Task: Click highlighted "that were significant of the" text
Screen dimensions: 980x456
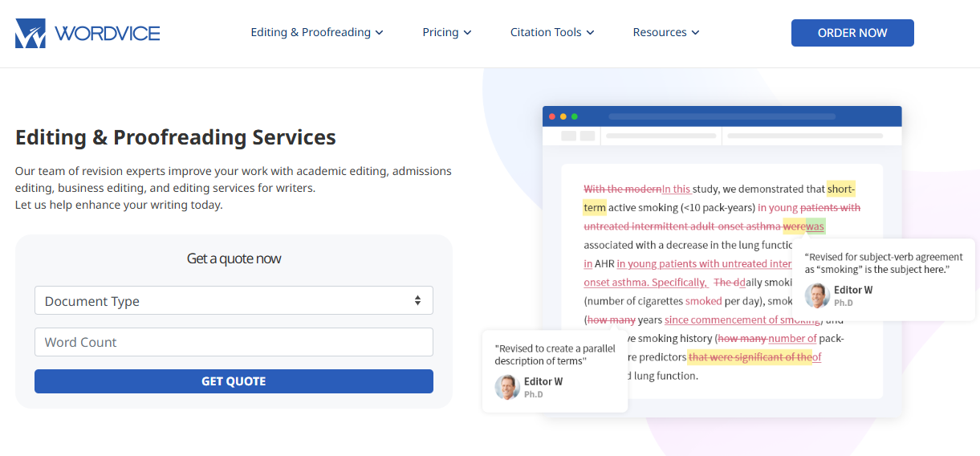Action: click(x=750, y=356)
